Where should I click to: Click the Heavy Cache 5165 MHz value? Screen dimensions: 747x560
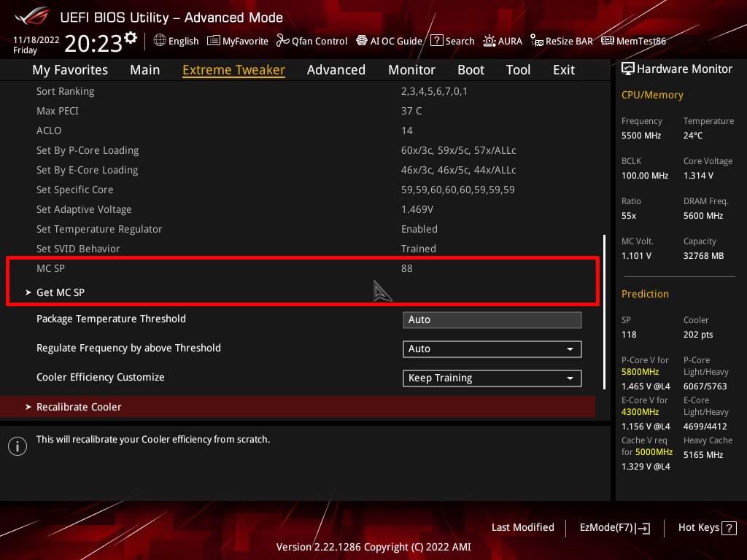click(x=703, y=455)
